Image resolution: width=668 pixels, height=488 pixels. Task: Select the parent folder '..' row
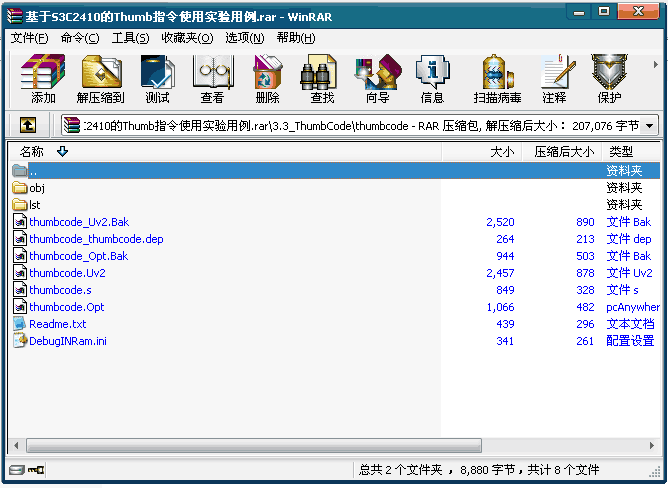pos(335,170)
